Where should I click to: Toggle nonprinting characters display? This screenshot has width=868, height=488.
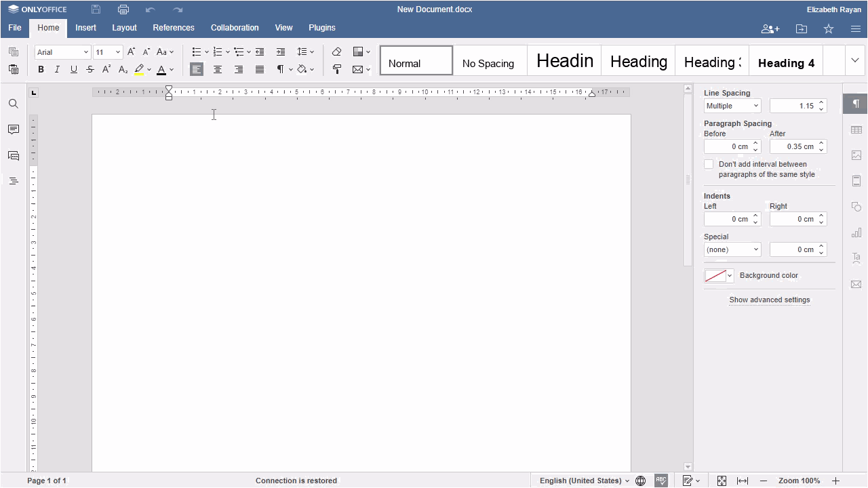pyautogui.click(x=280, y=69)
